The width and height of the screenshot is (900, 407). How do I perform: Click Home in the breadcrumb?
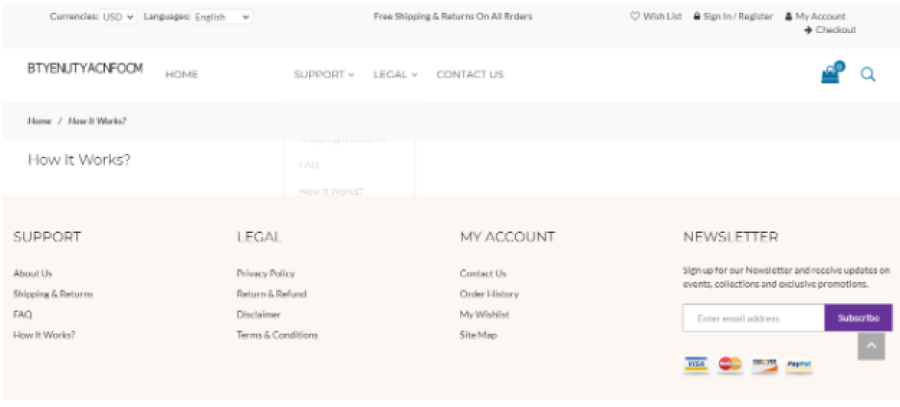pyautogui.click(x=39, y=121)
